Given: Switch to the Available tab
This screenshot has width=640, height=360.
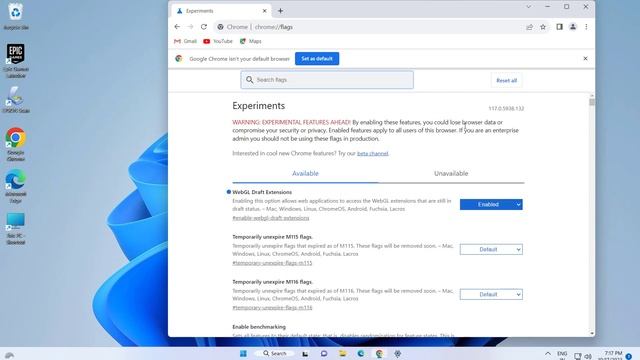Looking at the screenshot, I should coord(305,173).
